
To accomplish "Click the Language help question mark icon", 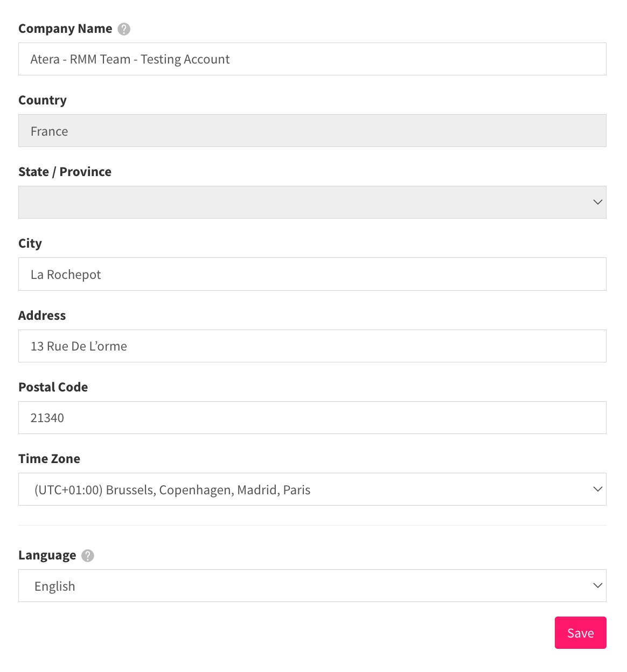I will pyautogui.click(x=88, y=556).
